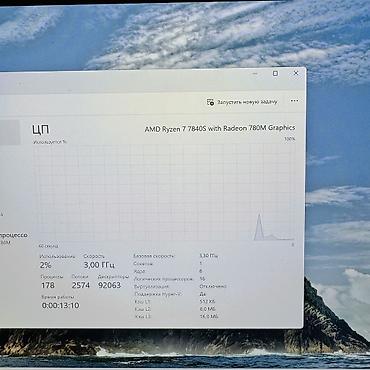Click the 2574 threads value
This screenshot has width=370, height=370.
pos(81,285)
